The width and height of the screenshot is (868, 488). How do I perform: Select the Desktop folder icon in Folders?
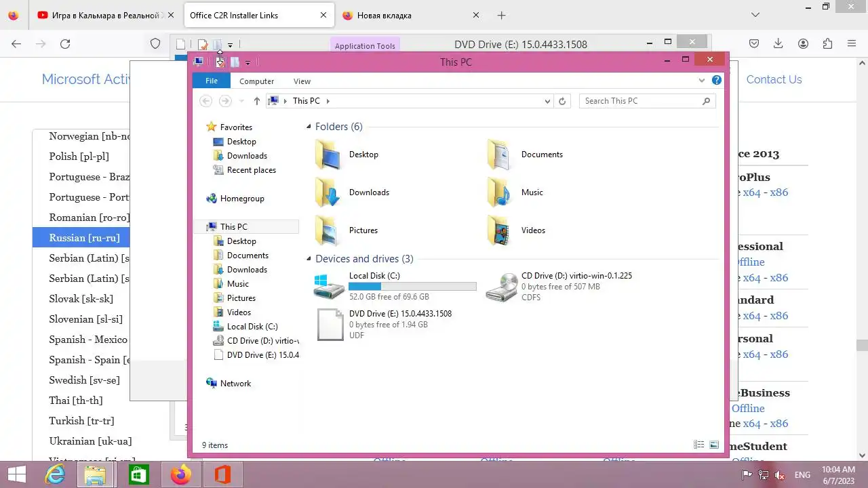pos(328,155)
